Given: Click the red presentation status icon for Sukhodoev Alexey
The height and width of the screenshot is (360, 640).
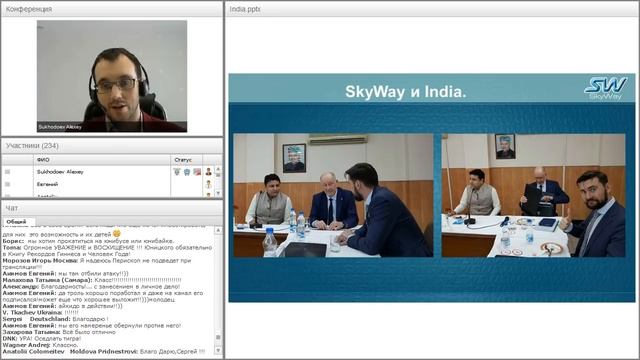Looking at the screenshot, I should [x=197, y=172].
